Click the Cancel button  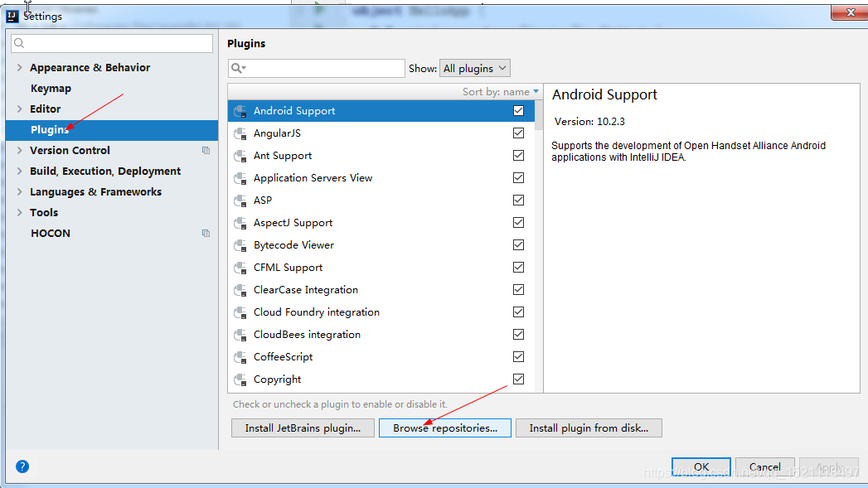pyautogui.click(x=765, y=467)
